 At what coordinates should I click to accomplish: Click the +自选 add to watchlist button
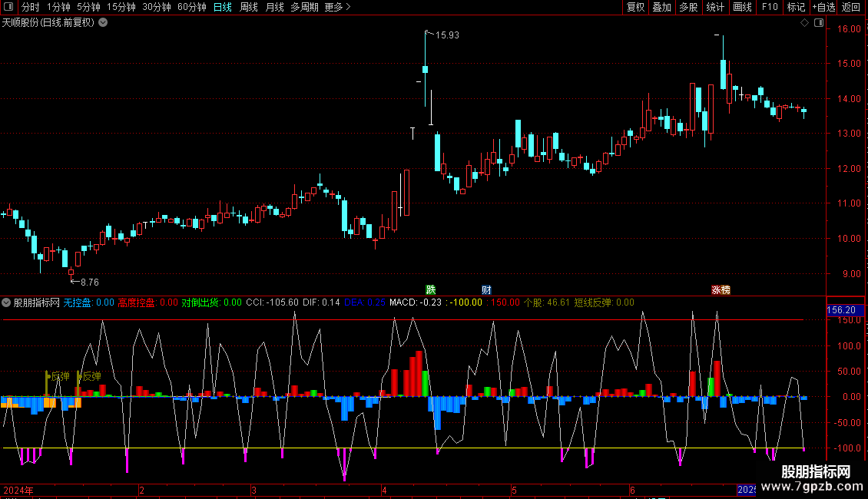[x=823, y=7]
